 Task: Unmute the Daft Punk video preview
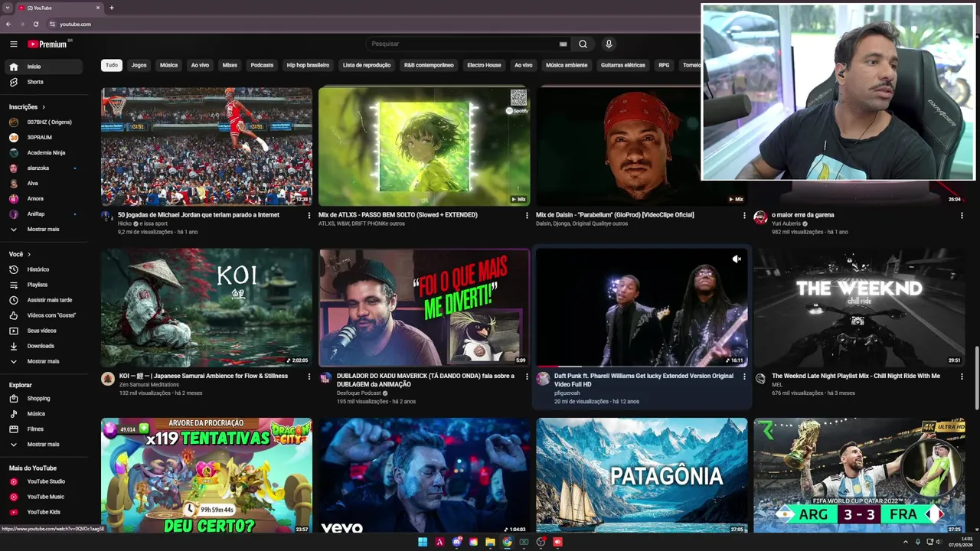737,259
